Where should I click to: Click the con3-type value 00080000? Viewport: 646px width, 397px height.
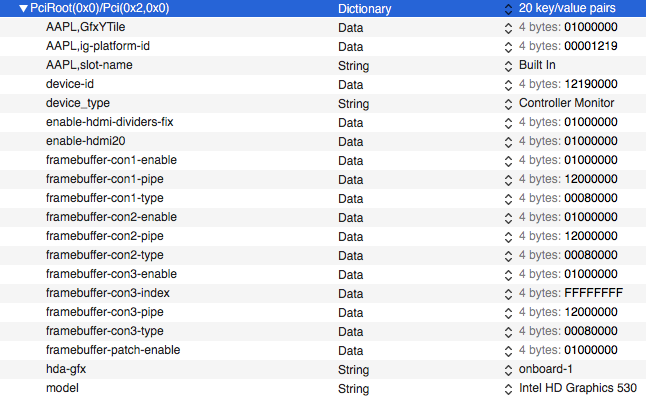[x=591, y=331]
